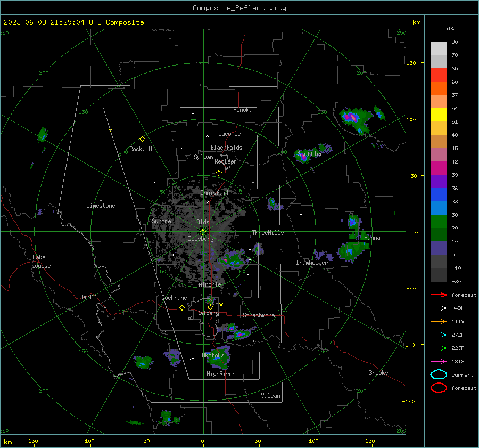This screenshot has width=479, height=448.
Task: Click the Banff town label
Action: coord(88,297)
